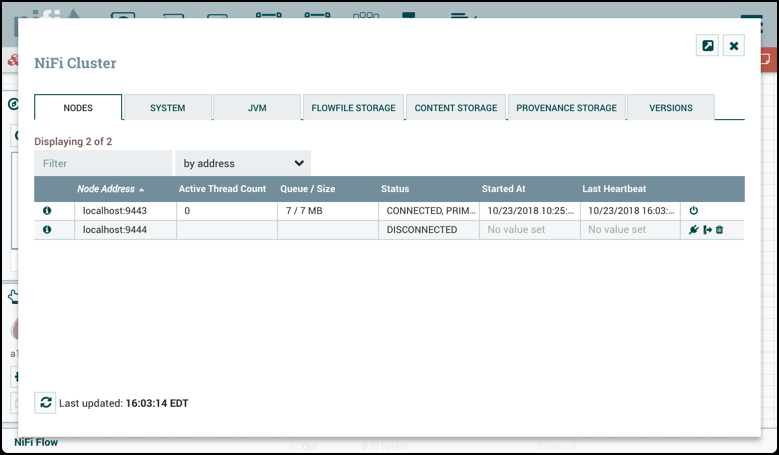View details info for localhost:9444
This screenshot has width=779, height=455.
click(47, 230)
